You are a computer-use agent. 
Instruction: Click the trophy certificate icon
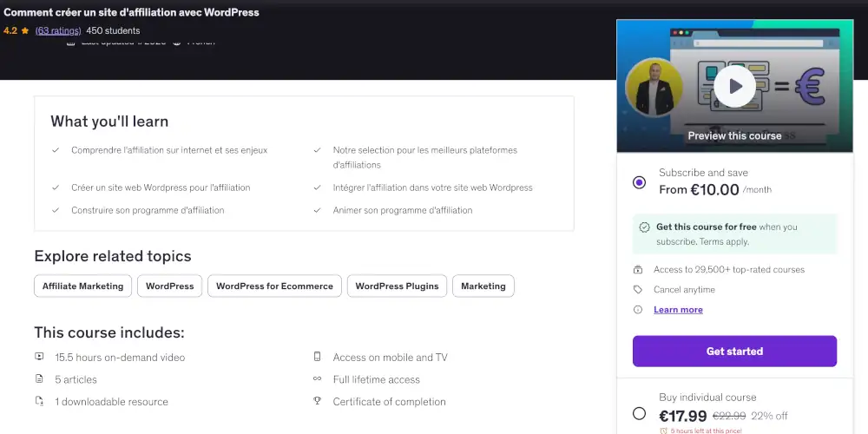coord(317,401)
